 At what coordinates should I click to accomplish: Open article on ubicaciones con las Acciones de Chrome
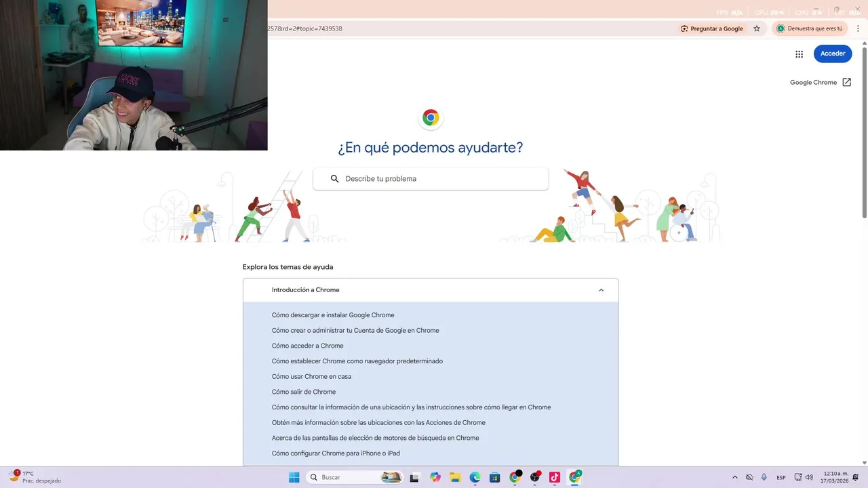[x=378, y=423]
